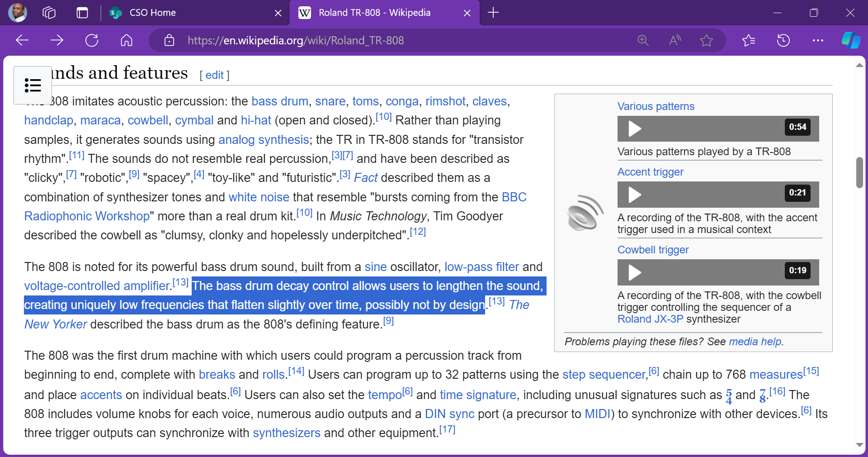Follow the breaks link
This screenshot has height=457, width=868.
pos(217,375)
